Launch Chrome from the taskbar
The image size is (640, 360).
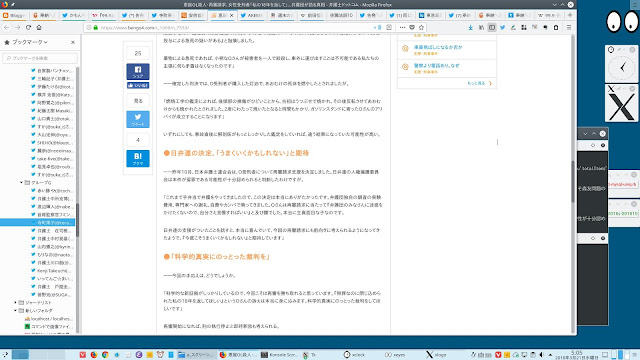coord(105,355)
